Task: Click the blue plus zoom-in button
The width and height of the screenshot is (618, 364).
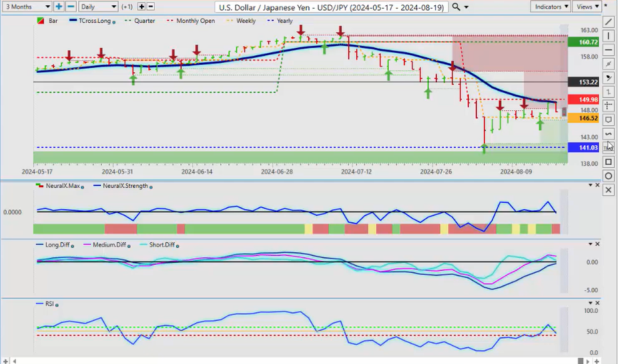Action: (59, 7)
